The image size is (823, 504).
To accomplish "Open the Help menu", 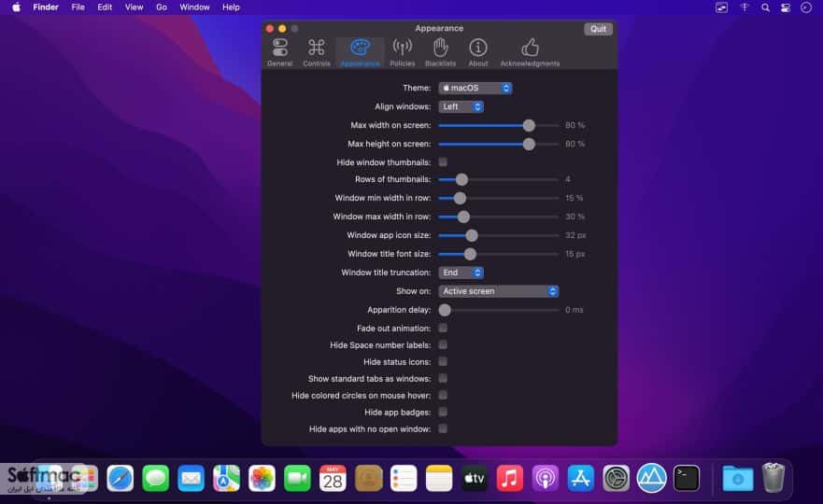I will (x=231, y=7).
